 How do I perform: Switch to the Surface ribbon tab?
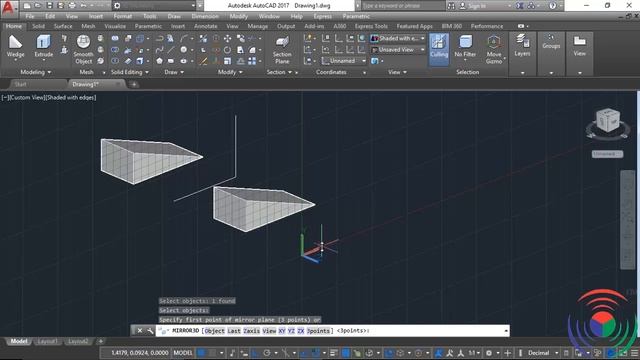click(63, 26)
